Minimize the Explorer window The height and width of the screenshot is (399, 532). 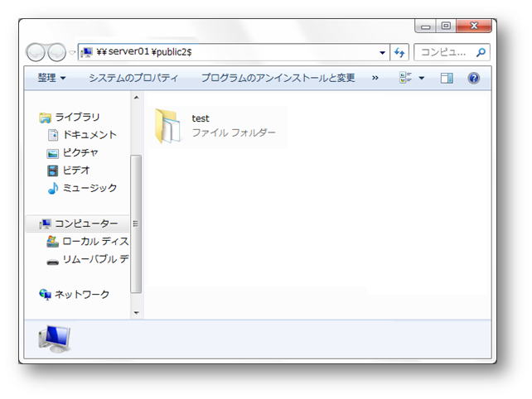point(425,26)
